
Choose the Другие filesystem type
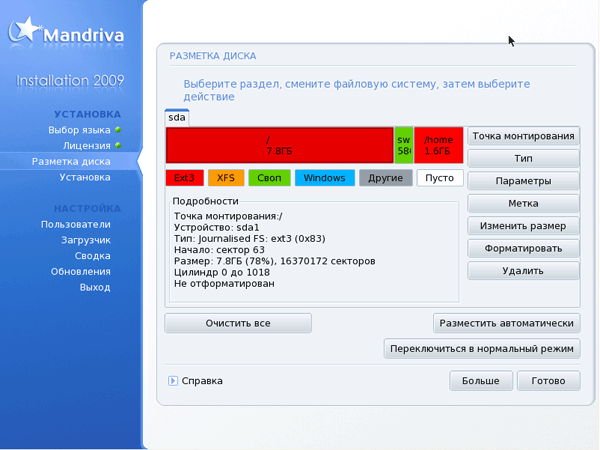tap(386, 178)
